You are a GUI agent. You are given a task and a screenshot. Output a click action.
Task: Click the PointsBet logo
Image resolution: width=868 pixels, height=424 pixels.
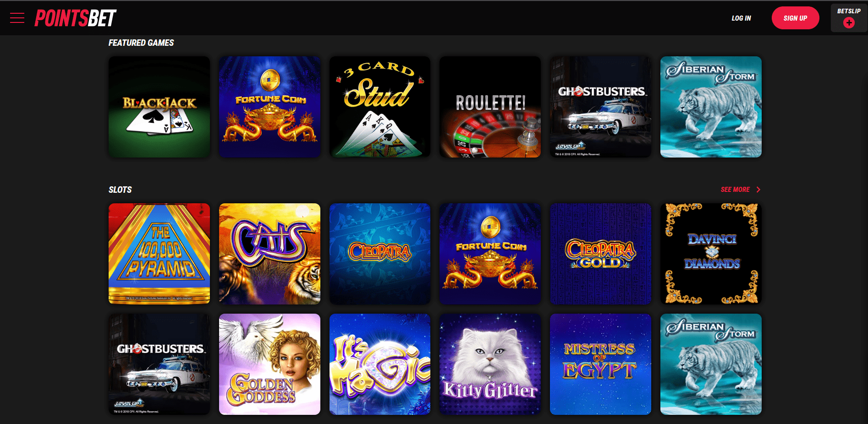(76, 18)
